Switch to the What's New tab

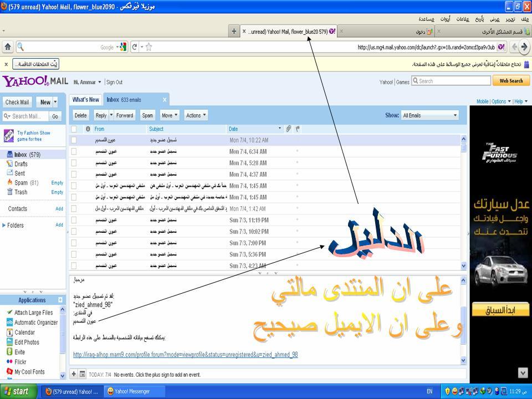[86, 100]
